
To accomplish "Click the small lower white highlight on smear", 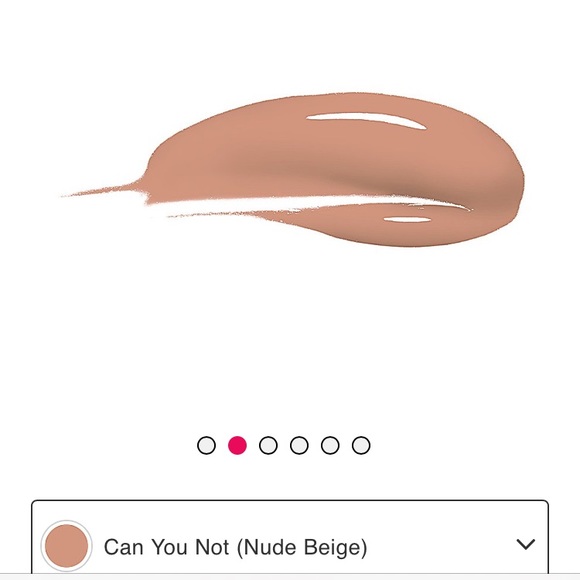I will point(407,220).
